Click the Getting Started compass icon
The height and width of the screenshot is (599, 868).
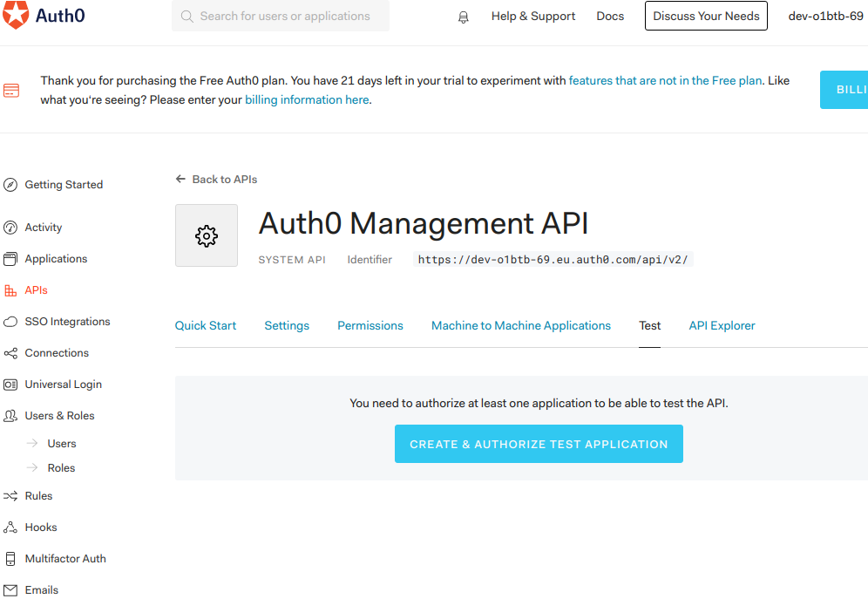coord(10,185)
